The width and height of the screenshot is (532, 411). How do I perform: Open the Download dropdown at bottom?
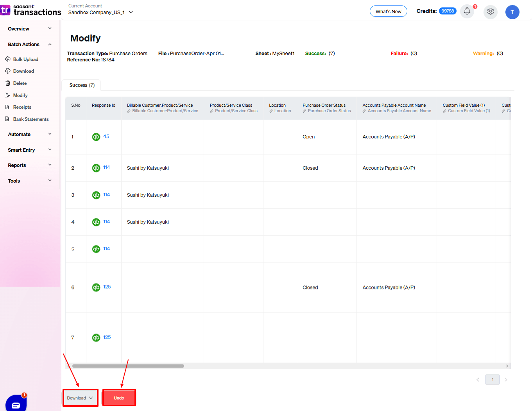(x=80, y=398)
